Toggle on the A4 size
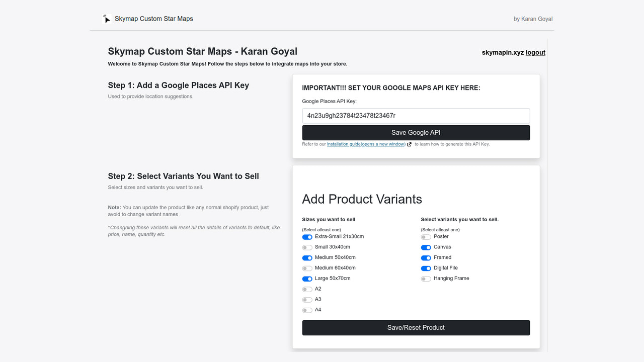Viewport: 644px width, 362px height. pos(307,310)
